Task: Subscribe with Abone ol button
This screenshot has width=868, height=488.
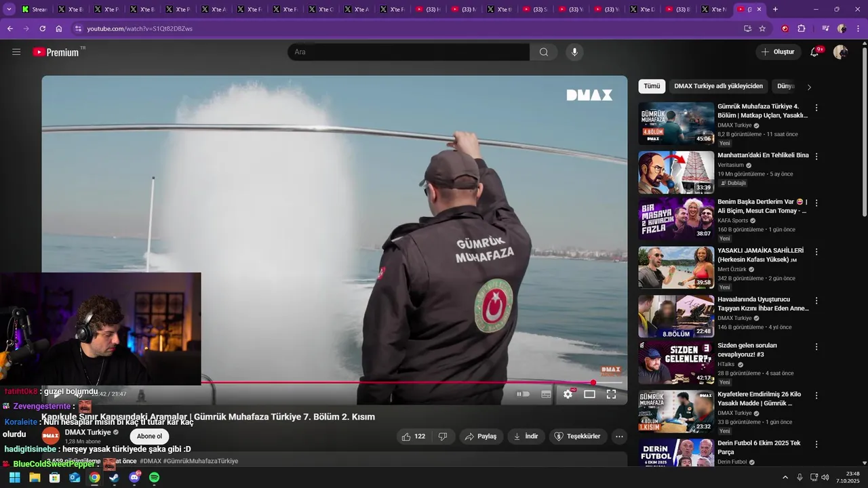Action: click(150, 436)
